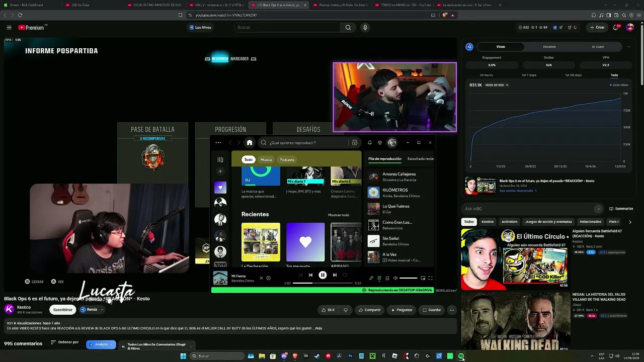Save the video with Guardar button
644x362 pixels.
[x=432, y=310]
